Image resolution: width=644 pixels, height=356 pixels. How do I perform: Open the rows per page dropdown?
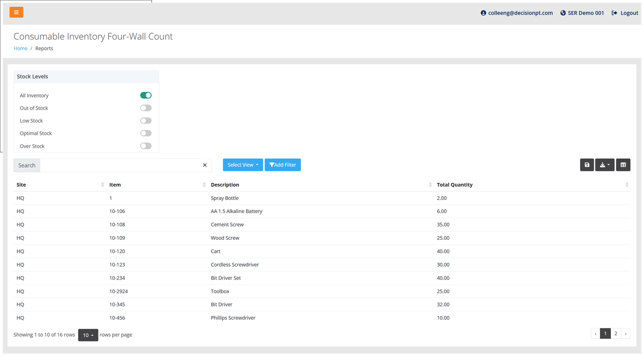click(88, 335)
